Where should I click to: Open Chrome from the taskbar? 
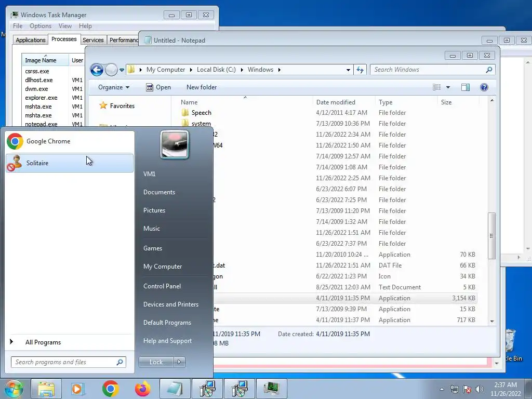pyautogui.click(x=110, y=389)
